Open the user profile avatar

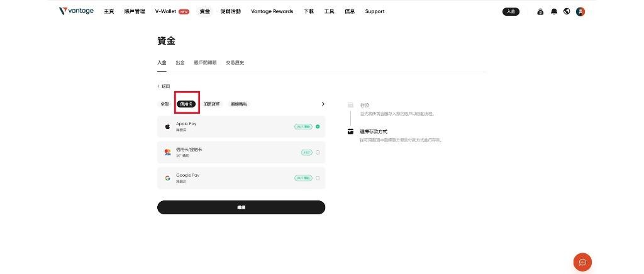[580, 11]
